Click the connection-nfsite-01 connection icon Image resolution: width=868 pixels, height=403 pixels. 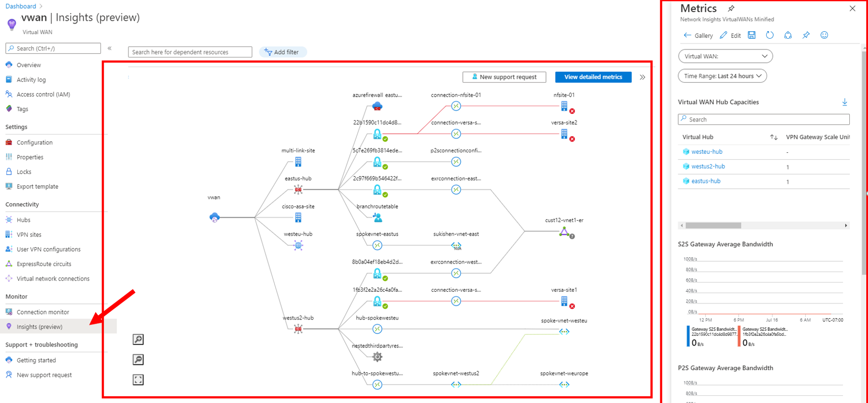[x=456, y=106]
